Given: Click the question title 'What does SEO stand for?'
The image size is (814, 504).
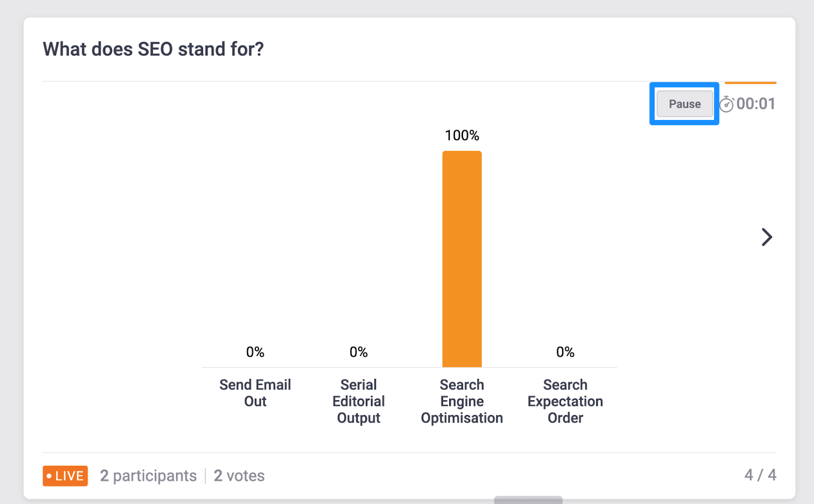Looking at the screenshot, I should pyautogui.click(x=153, y=49).
